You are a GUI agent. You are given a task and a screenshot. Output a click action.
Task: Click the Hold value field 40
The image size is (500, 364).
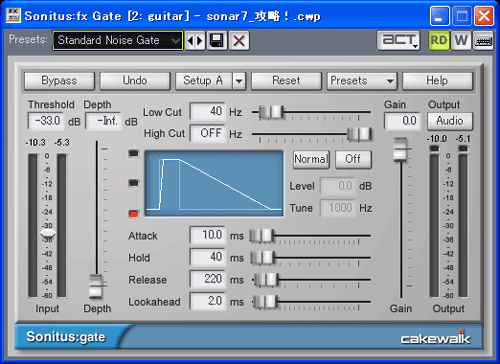207,257
